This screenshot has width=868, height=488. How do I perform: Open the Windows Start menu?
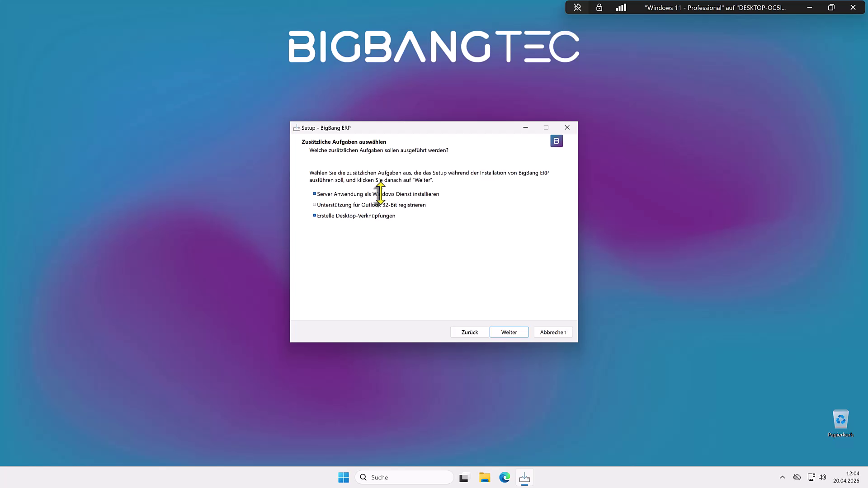point(344,477)
